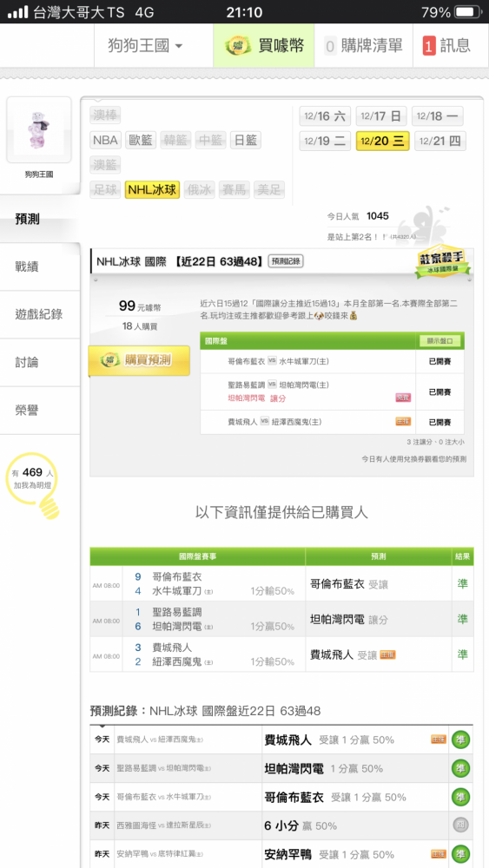489x868 pixels.
Task: Open the 遊戲紀錄 sidebar section
Action: pyautogui.click(x=40, y=314)
